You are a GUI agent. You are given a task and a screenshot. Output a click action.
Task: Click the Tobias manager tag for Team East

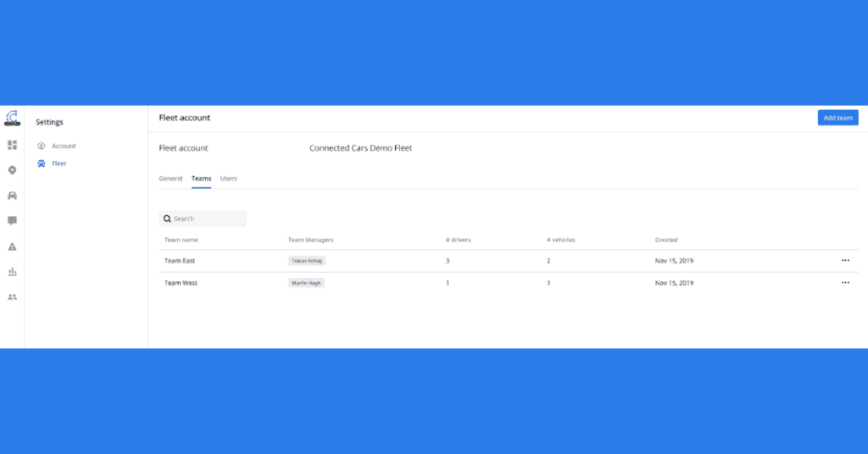(x=307, y=261)
